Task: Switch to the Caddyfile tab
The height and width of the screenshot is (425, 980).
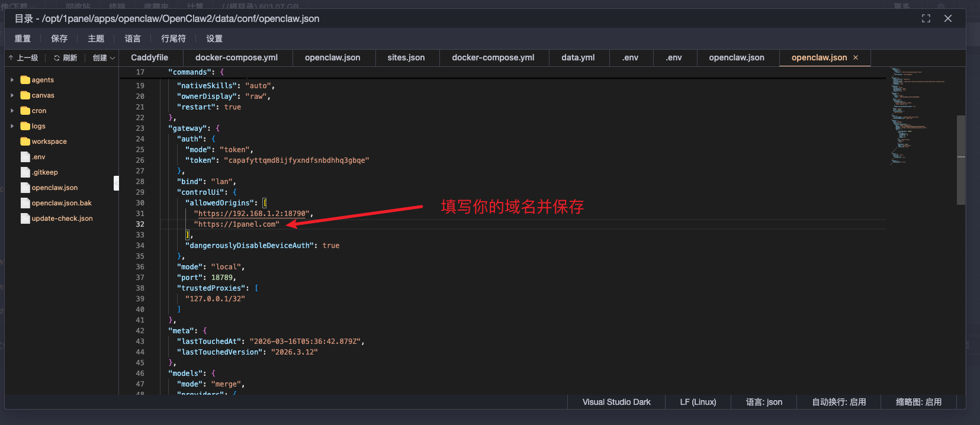Action: (149, 57)
